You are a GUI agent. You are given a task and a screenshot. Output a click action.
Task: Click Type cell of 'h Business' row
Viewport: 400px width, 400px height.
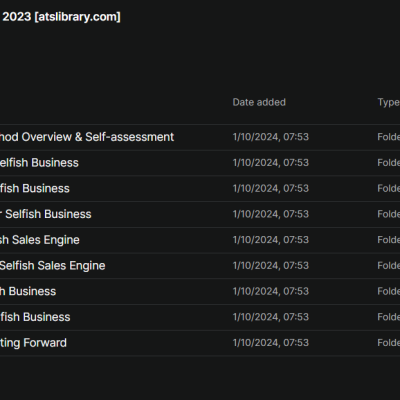click(x=388, y=291)
